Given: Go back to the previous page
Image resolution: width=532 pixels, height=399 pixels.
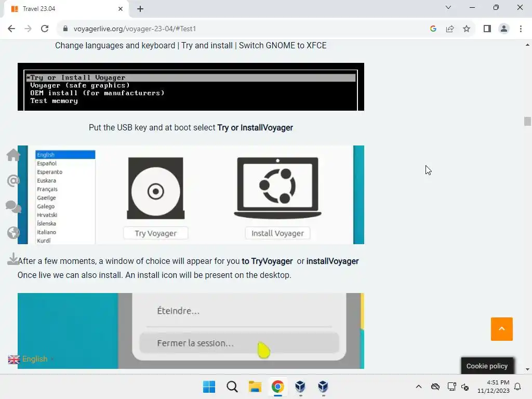Looking at the screenshot, I should [11, 29].
